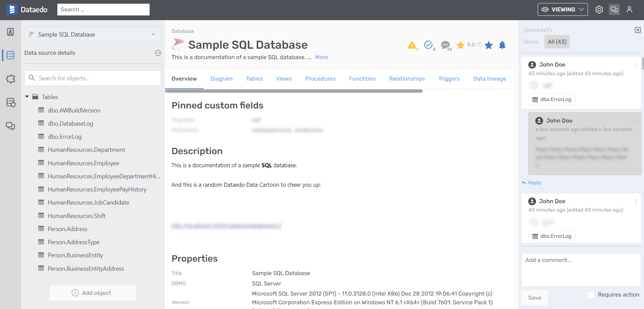Tick the Requires action checkbox
The width and height of the screenshot is (644, 309).
pos(591,295)
